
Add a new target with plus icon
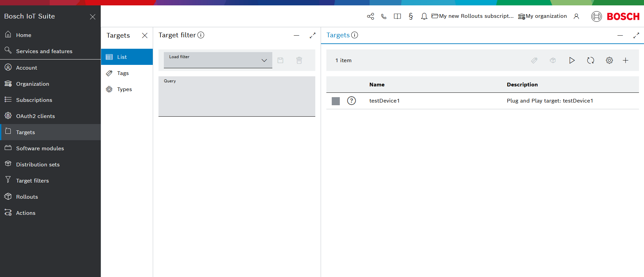[x=625, y=61]
